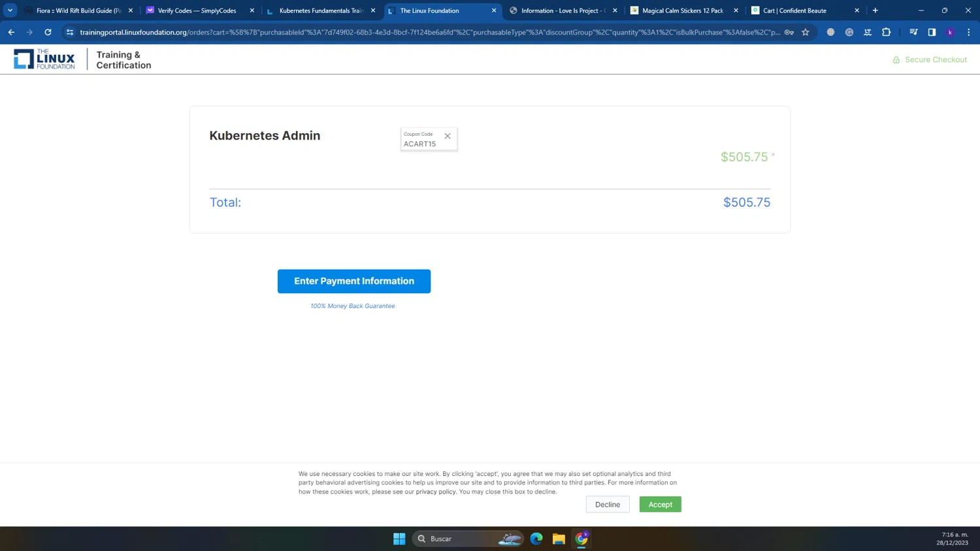The width and height of the screenshot is (980, 551).
Task: Toggle the browser side panel icon
Action: coord(932,32)
